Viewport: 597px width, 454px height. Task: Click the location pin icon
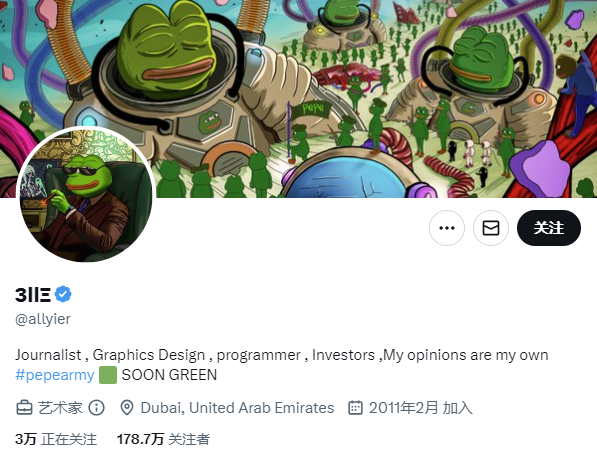[x=126, y=408]
